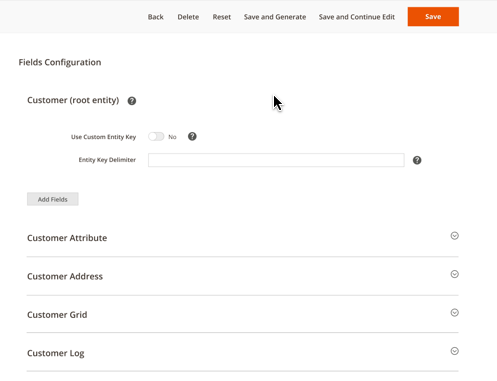Click the Reset button
Image resolution: width=497 pixels, height=381 pixels.
(x=222, y=17)
